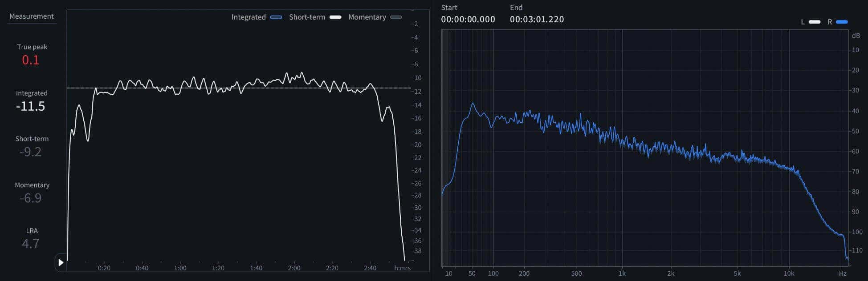
Task: Click the Momentary value -6.9
Action: click(31, 198)
